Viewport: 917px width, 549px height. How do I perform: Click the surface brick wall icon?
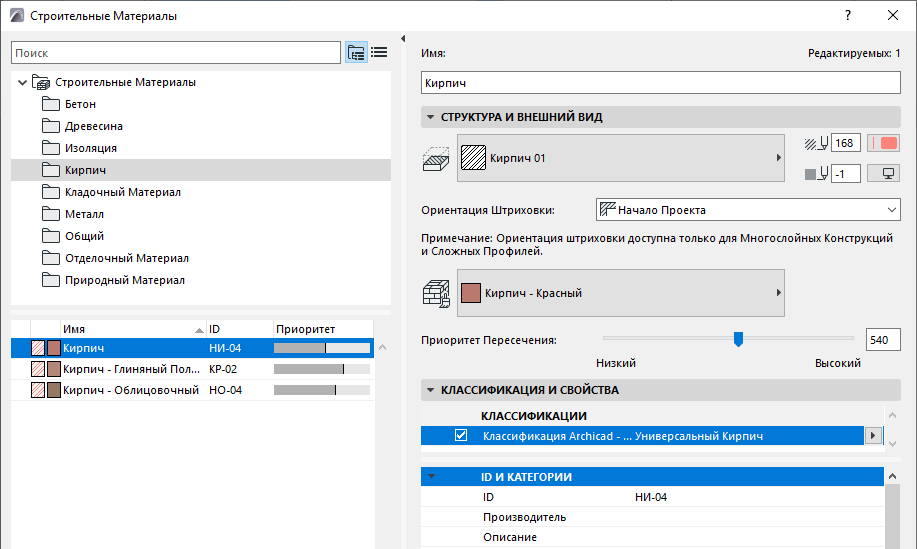pos(436,293)
